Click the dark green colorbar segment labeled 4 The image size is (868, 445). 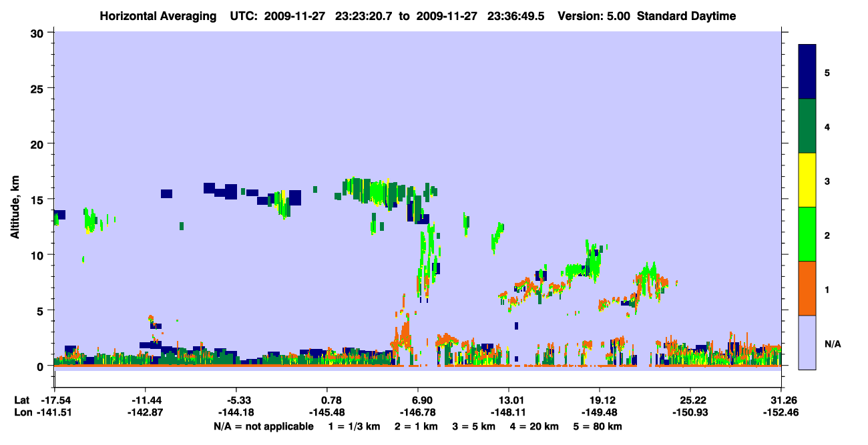[807, 126]
